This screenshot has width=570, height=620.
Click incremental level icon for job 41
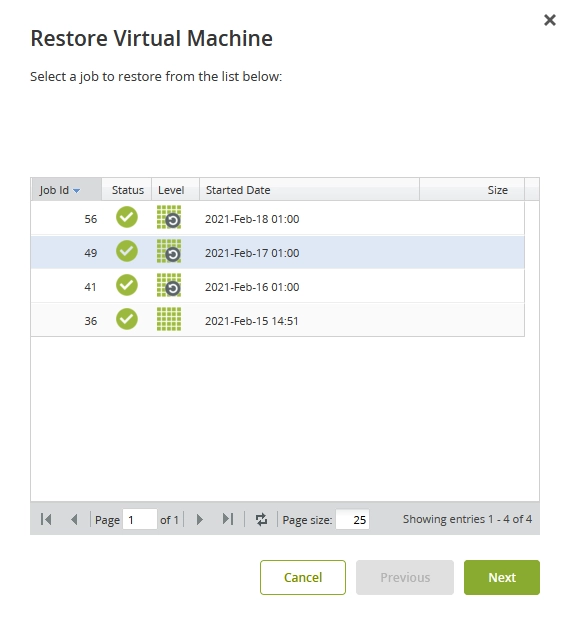(x=169, y=285)
